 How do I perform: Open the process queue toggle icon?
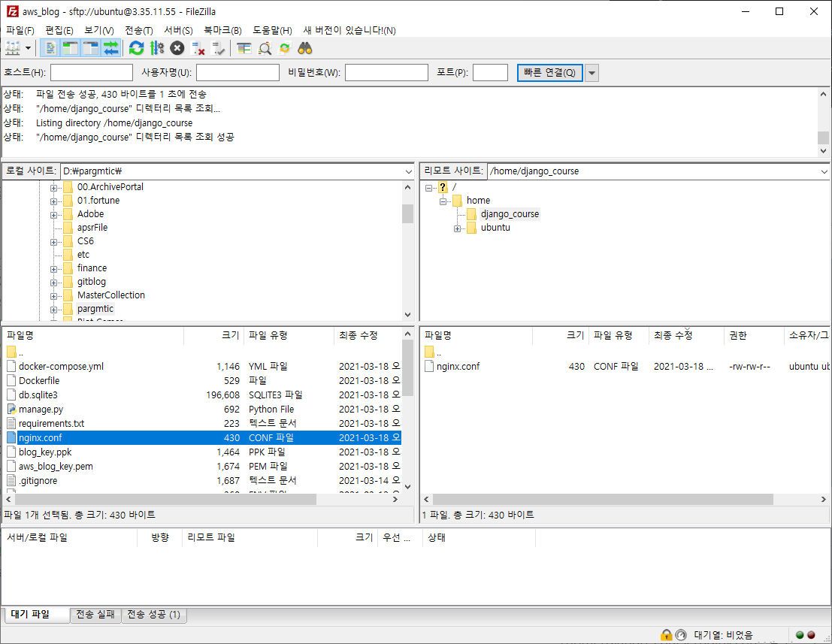click(x=156, y=49)
